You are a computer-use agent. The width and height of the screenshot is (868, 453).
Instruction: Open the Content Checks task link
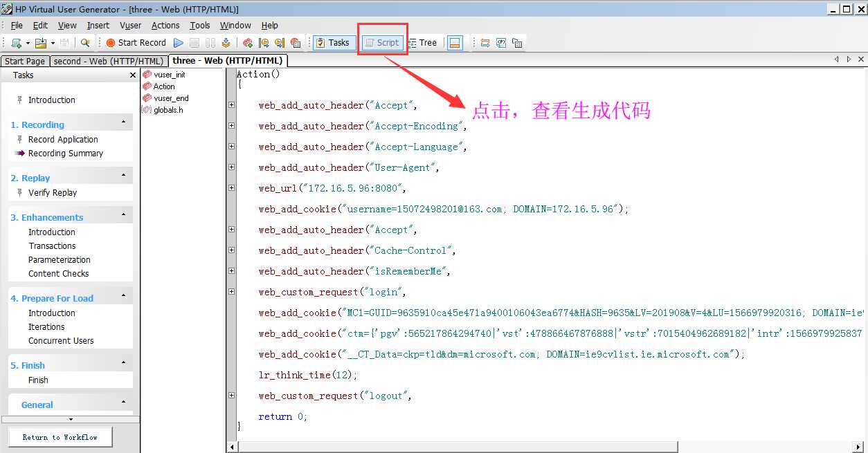[x=58, y=274]
